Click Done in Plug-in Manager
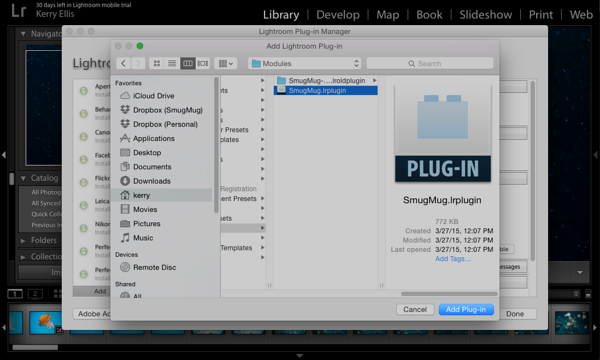Image resolution: width=600 pixels, height=360 pixels. [x=515, y=314]
